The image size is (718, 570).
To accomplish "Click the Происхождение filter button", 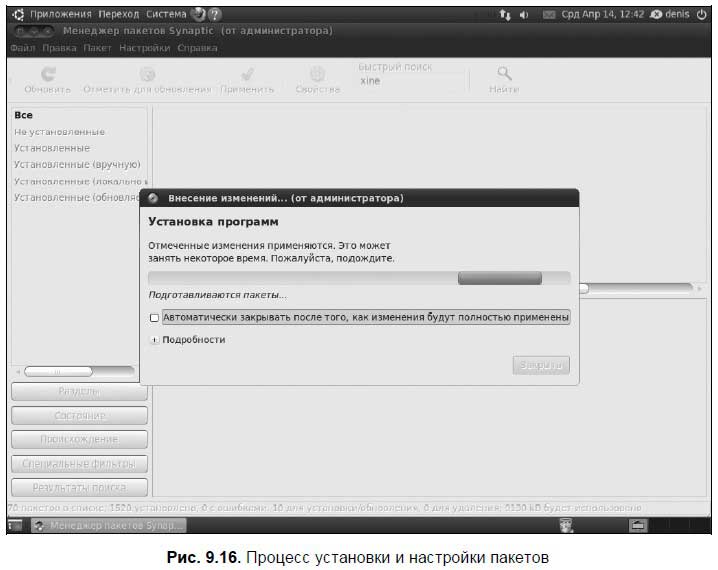I will point(79,440).
